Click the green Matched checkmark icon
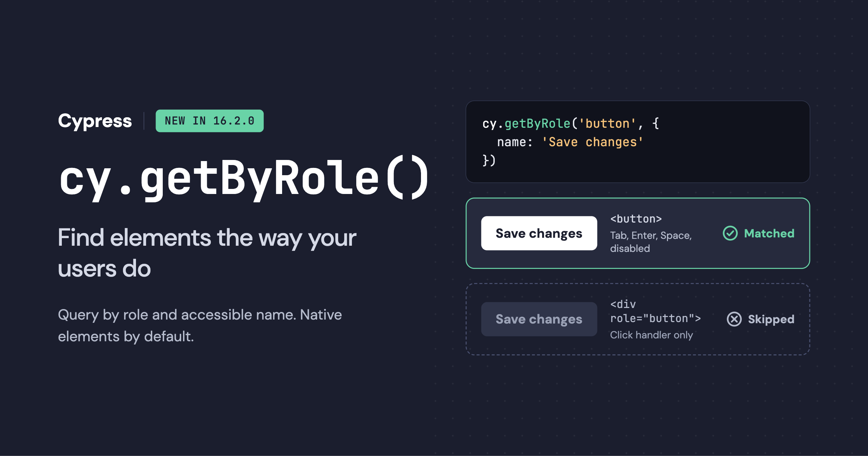Viewport: 868px width, 456px height. pos(730,233)
